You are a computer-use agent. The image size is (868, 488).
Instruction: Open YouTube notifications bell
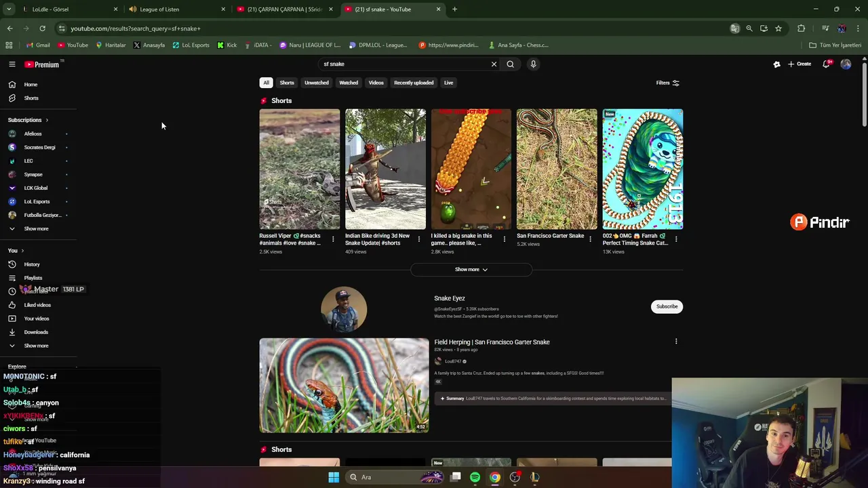826,64
